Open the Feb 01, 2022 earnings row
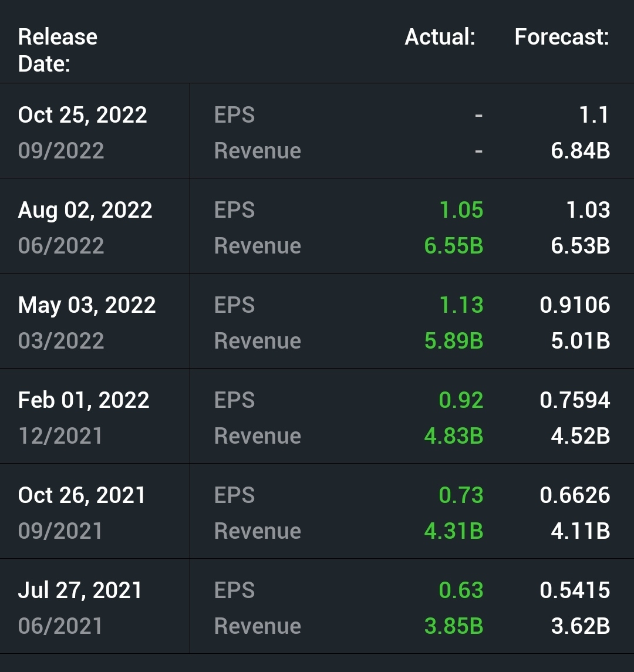 [84, 400]
